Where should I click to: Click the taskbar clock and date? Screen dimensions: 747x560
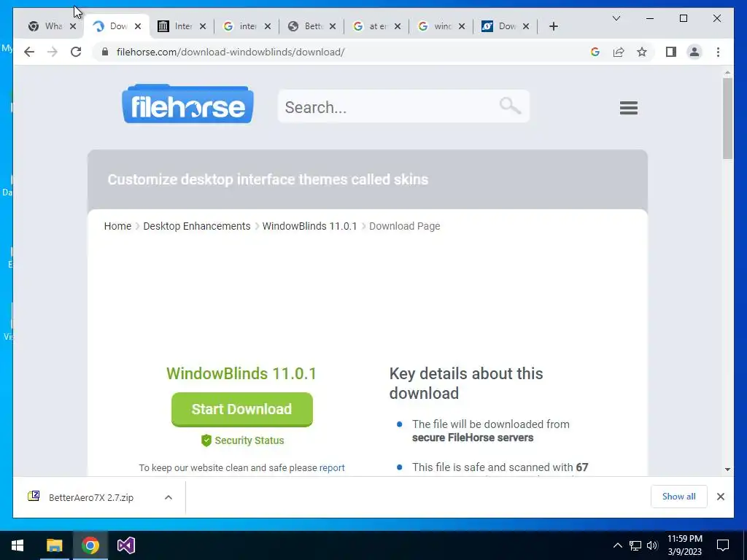(684, 545)
